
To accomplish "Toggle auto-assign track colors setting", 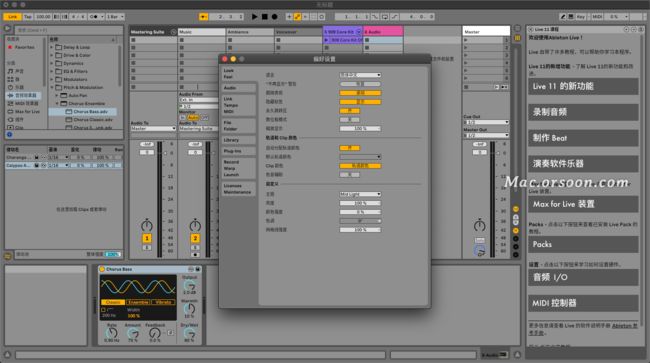I will [349, 148].
